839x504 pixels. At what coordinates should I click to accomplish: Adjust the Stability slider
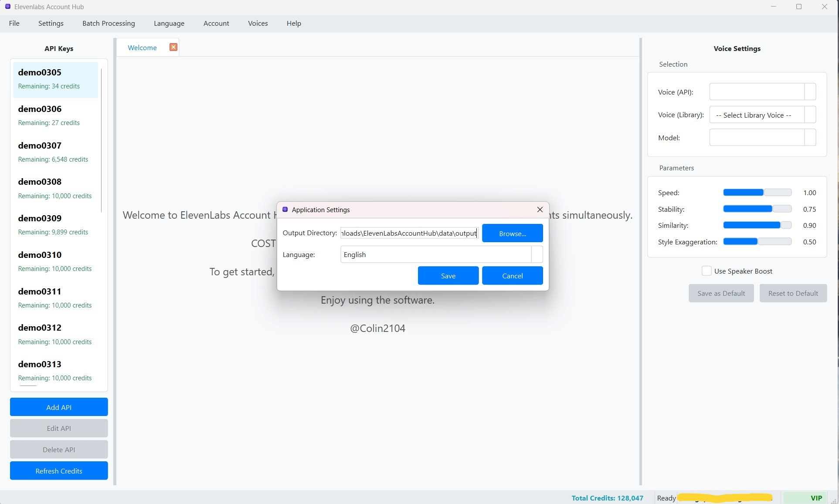click(757, 209)
